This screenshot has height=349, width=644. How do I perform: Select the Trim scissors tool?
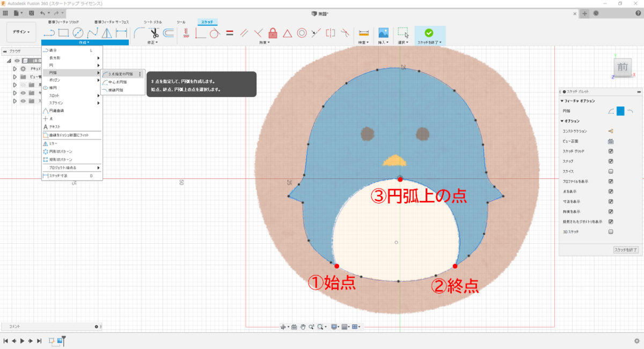(155, 33)
